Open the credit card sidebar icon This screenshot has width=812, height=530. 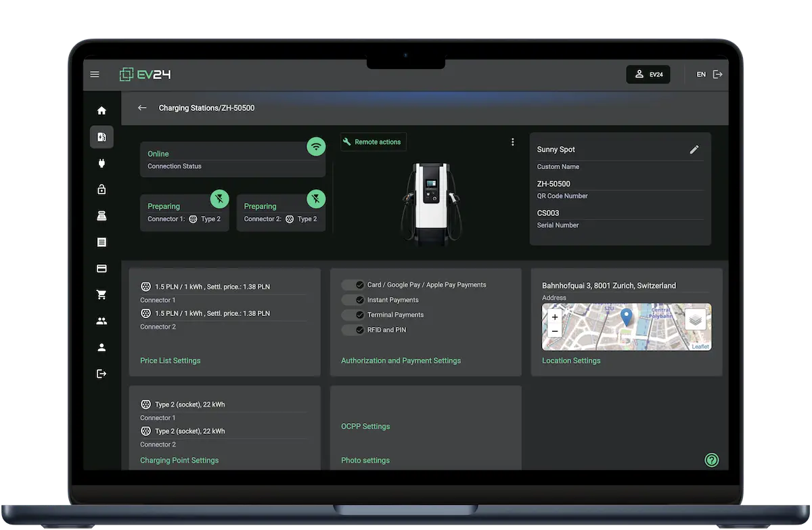pos(101,269)
